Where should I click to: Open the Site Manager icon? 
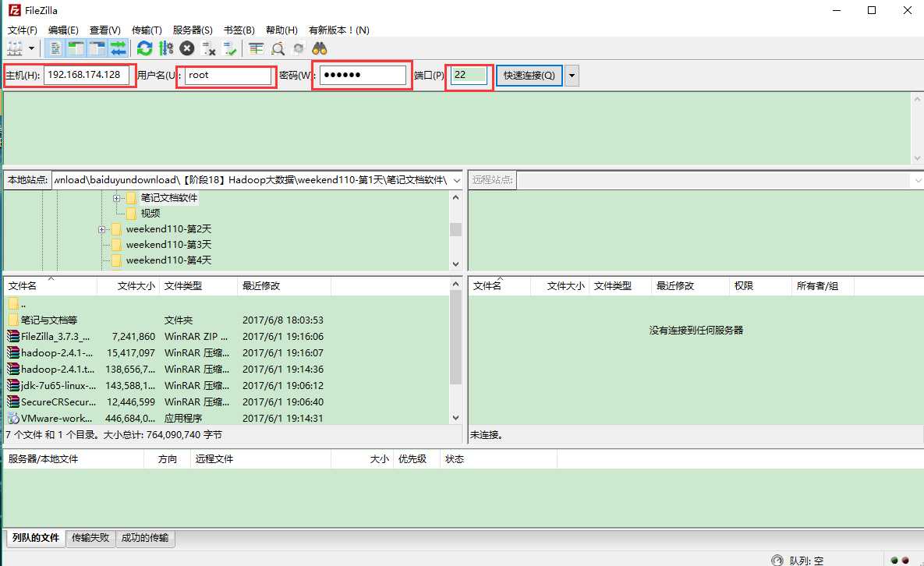15,48
